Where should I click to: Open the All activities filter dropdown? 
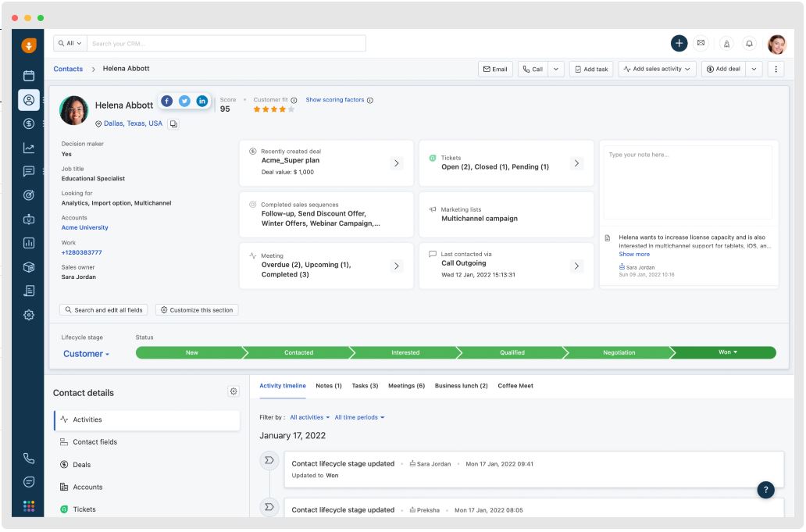[309, 417]
